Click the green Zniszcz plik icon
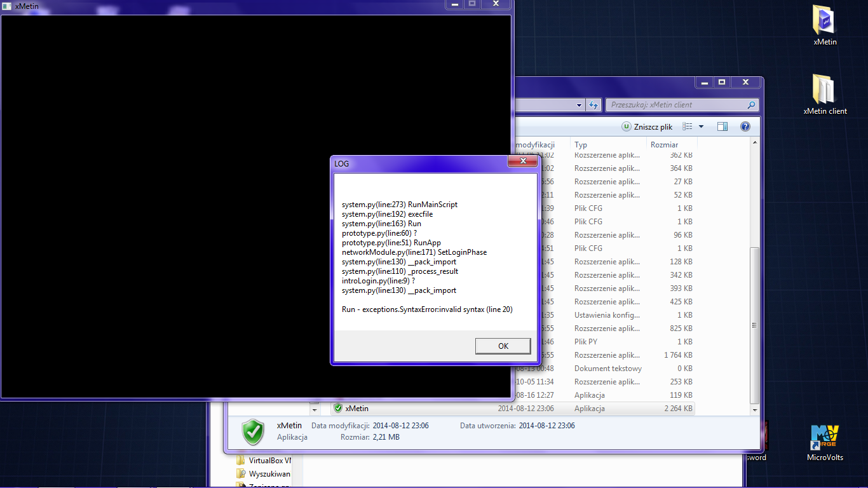 [x=627, y=126]
